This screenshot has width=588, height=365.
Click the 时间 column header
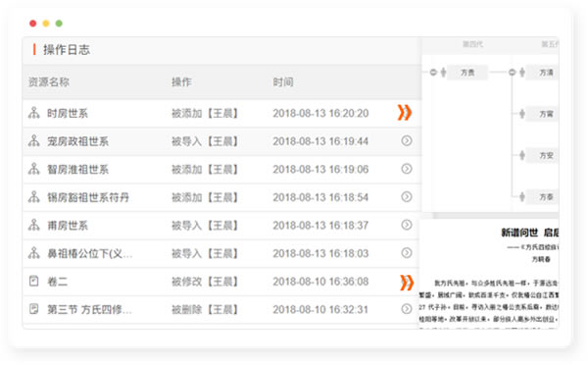point(283,81)
